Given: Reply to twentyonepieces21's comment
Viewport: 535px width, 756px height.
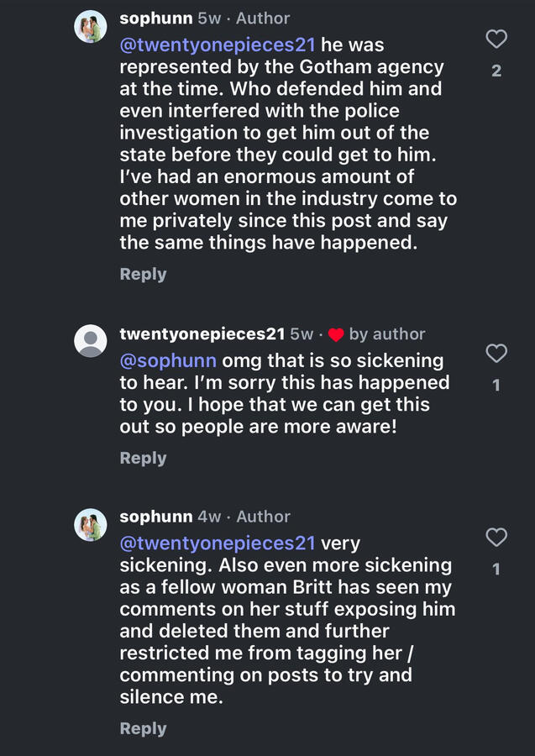Looking at the screenshot, I should [x=143, y=458].
